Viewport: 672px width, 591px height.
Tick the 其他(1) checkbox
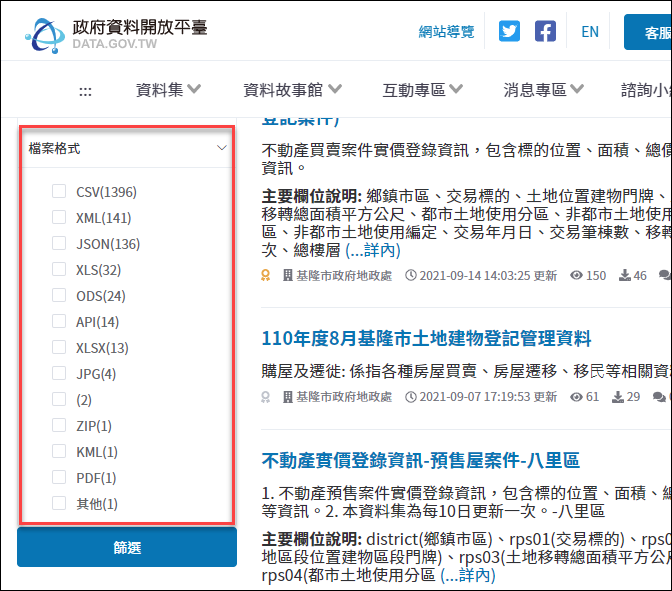click(59, 503)
